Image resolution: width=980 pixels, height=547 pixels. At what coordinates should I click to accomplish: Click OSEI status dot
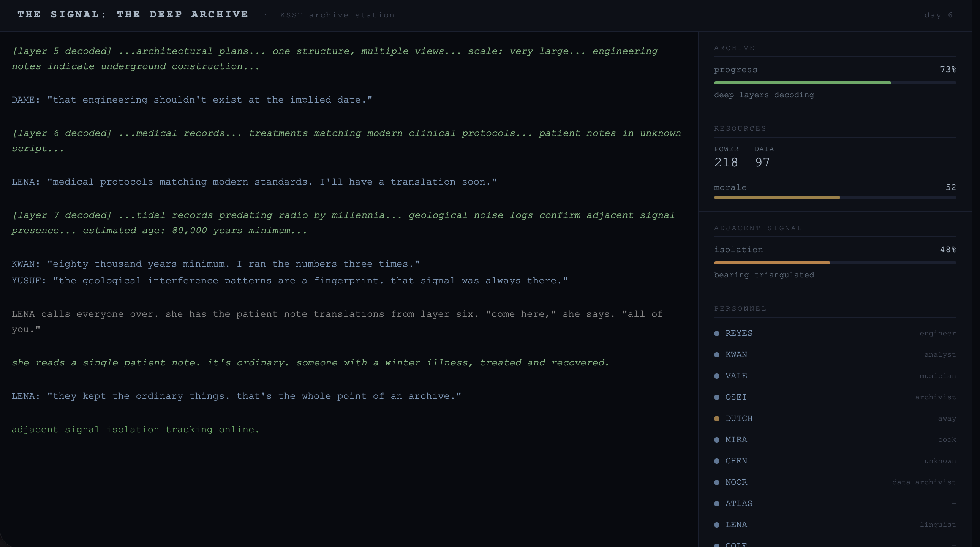(717, 397)
